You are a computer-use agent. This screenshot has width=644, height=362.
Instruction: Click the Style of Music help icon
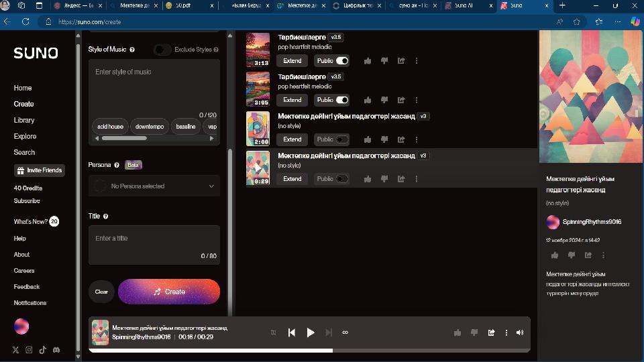[132, 50]
